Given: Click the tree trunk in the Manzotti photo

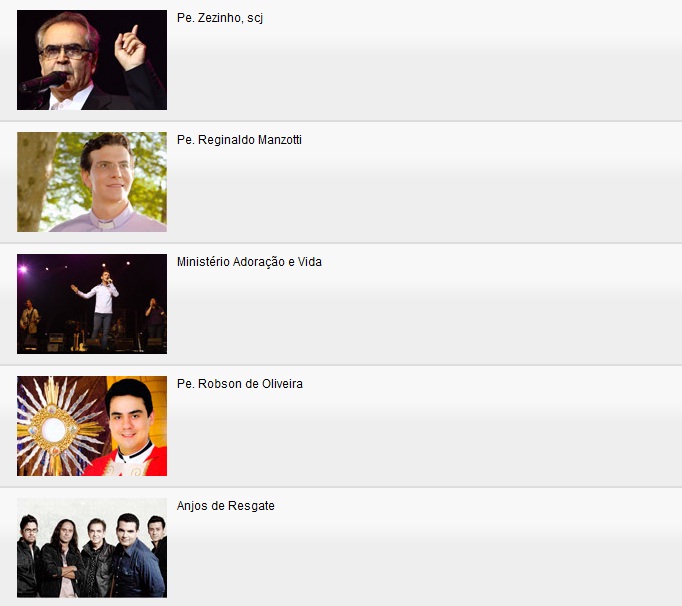Looking at the screenshot, I should (34, 182).
